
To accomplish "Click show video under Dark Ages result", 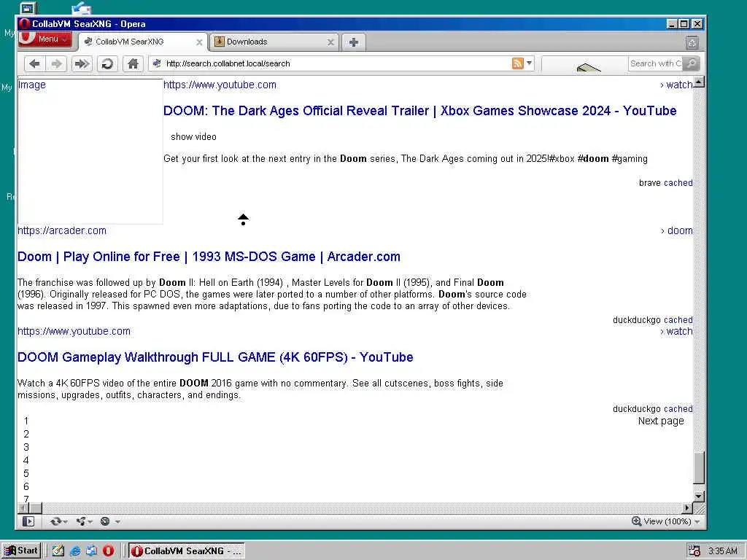I will click(x=193, y=136).
